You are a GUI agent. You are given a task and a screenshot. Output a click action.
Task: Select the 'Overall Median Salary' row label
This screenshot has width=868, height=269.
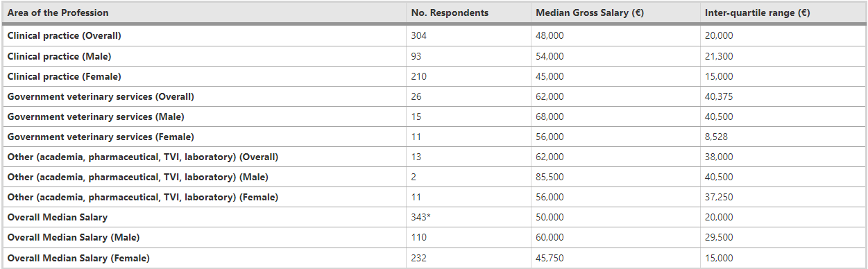58,217
